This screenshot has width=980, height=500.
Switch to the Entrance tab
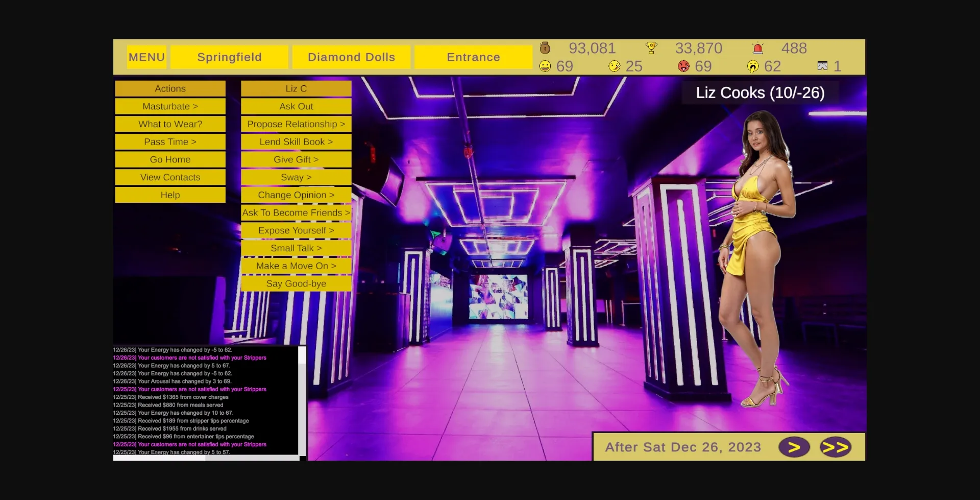[x=473, y=57]
